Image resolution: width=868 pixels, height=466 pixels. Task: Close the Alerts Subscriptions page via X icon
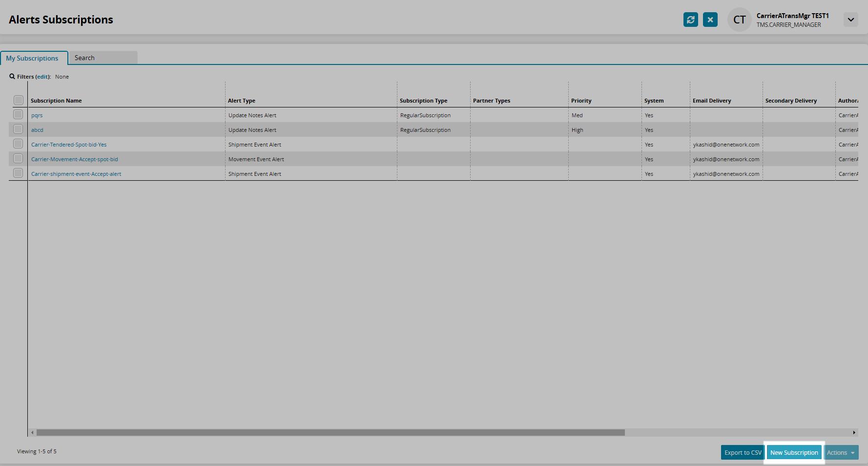pos(710,20)
